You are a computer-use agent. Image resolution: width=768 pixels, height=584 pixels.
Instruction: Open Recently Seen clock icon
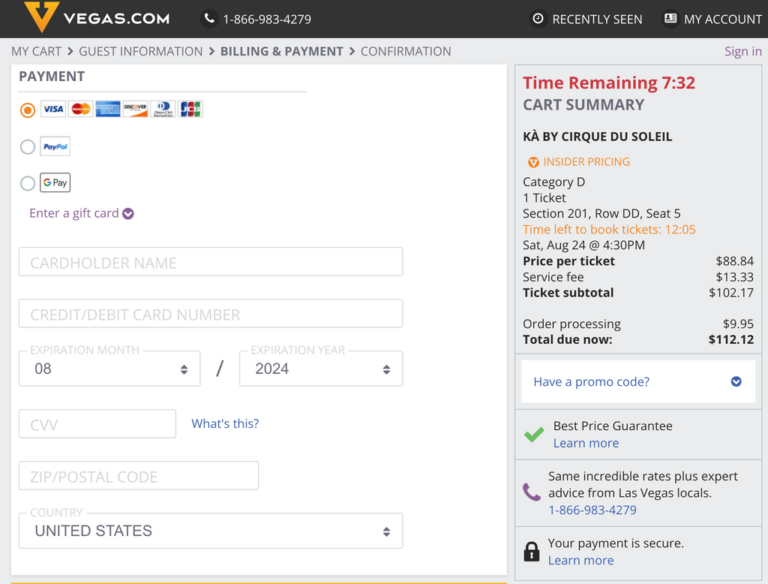538,19
